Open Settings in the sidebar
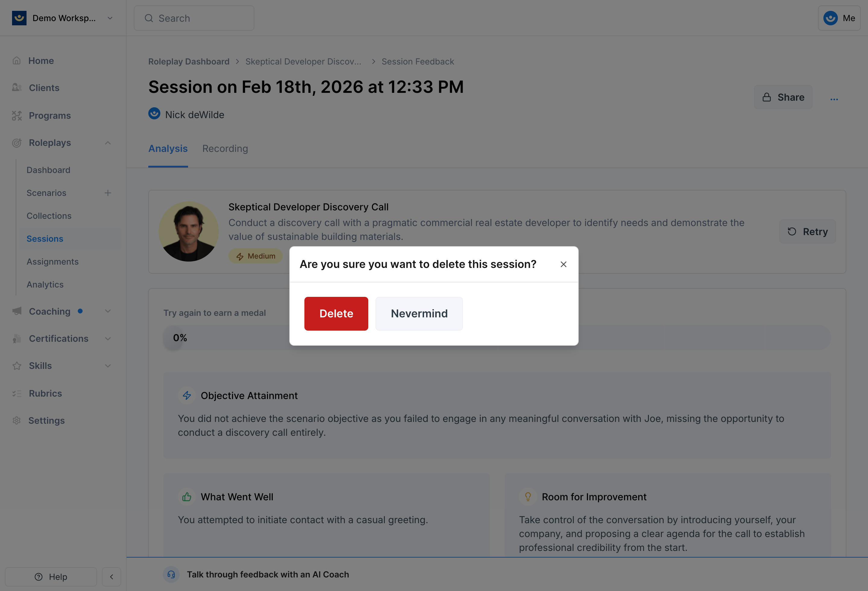The height and width of the screenshot is (591, 868). coord(47,420)
